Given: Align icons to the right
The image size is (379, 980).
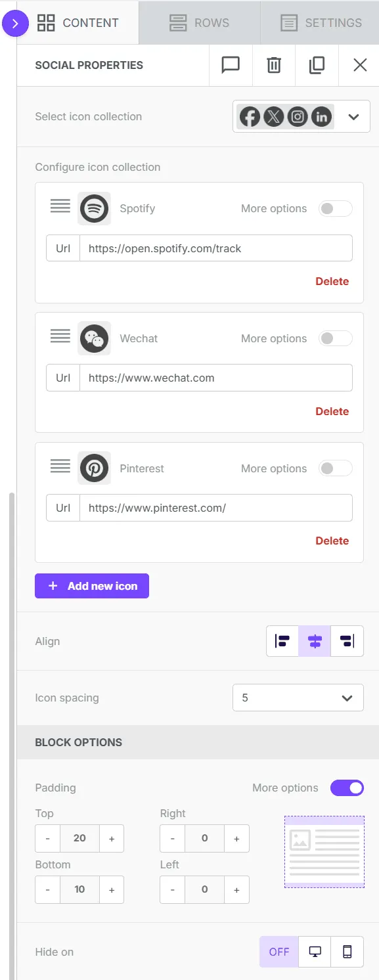Looking at the screenshot, I should [x=347, y=641].
